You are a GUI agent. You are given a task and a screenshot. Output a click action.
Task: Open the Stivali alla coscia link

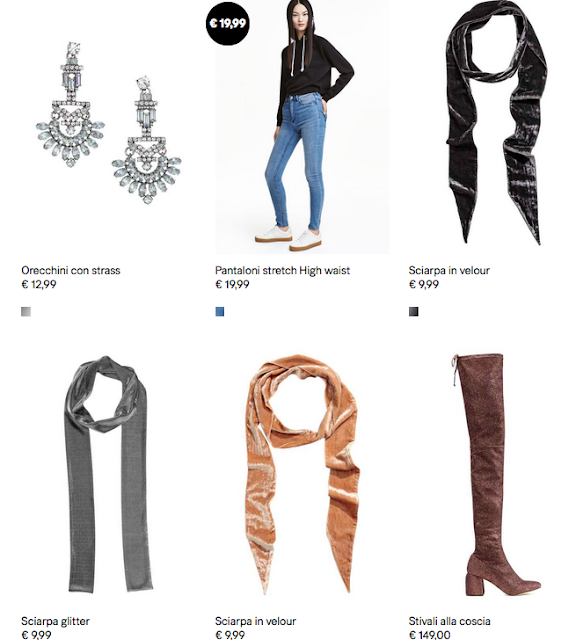449,621
